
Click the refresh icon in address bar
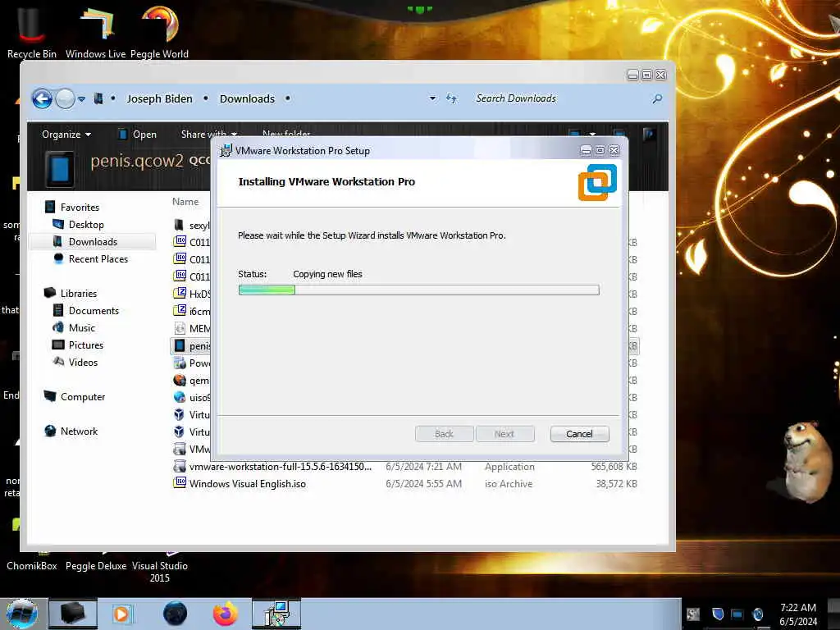[x=452, y=98]
